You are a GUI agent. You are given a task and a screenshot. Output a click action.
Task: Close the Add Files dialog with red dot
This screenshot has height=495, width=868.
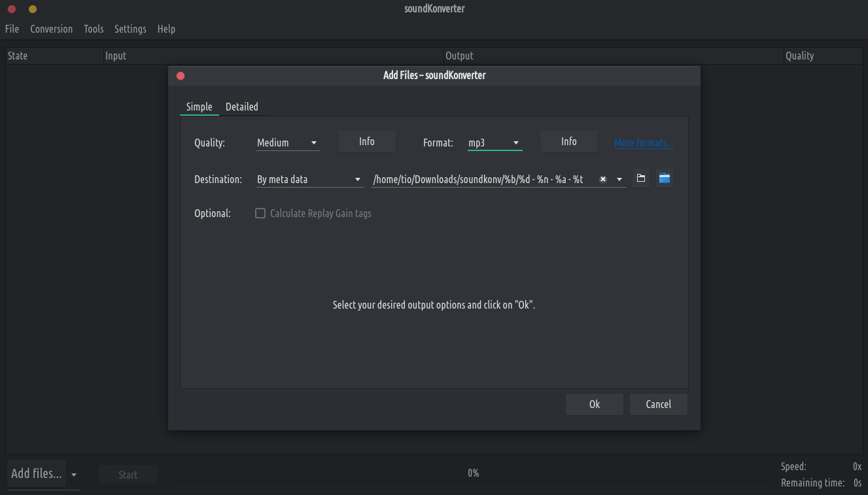181,76
